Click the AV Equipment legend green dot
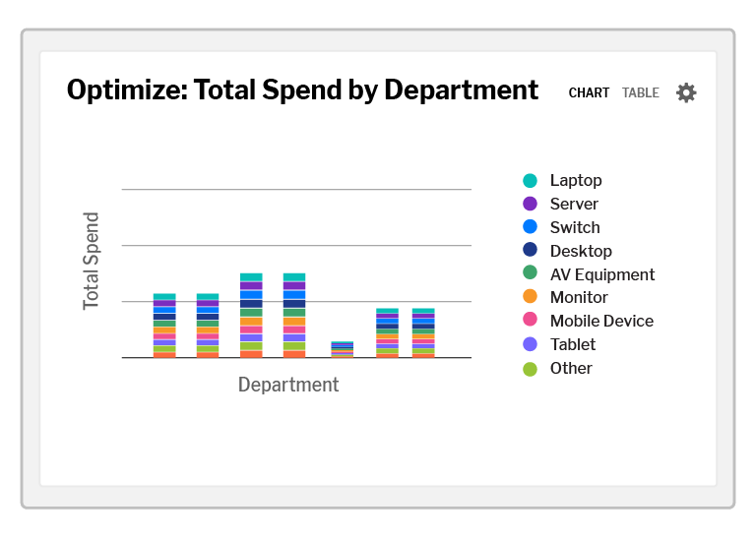 [530, 273]
